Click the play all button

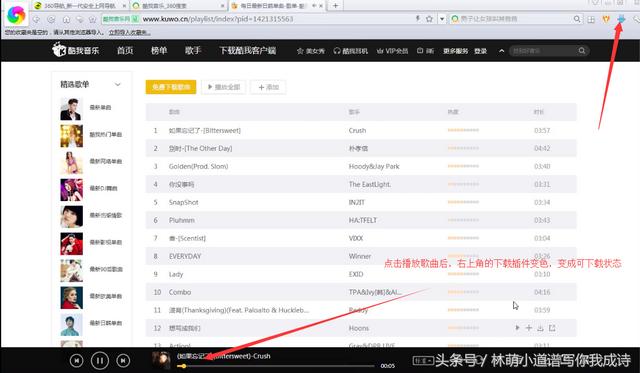pyautogui.click(x=224, y=87)
